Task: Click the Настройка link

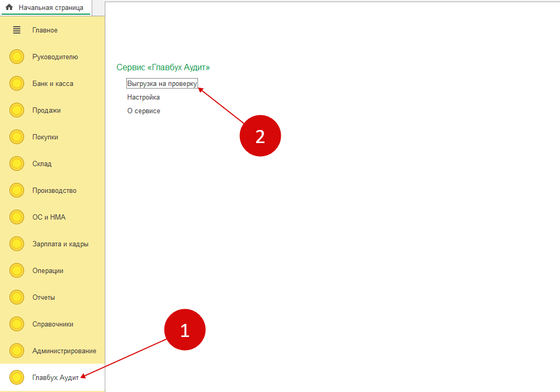Action: (144, 97)
